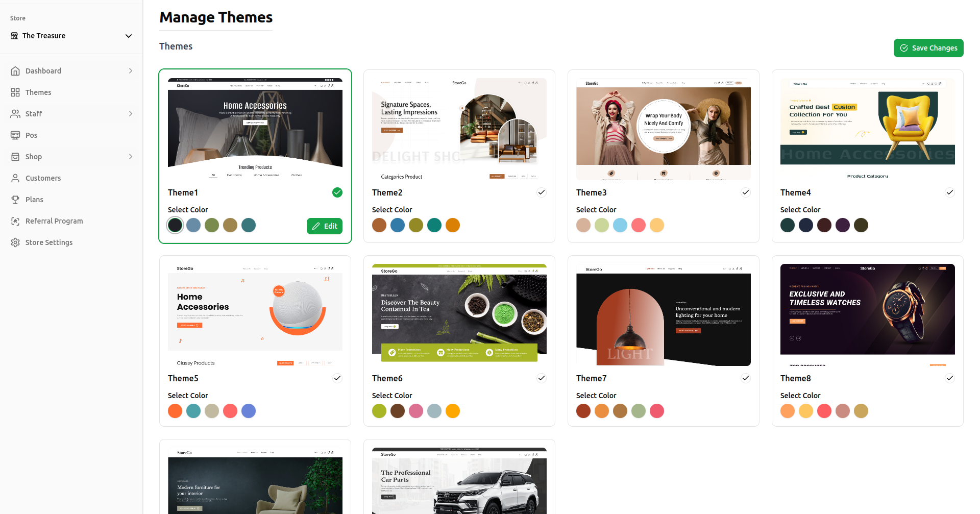Toggle the Theme7 selection checkmark
The image size is (980, 514).
pyautogui.click(x=745, y=378)
